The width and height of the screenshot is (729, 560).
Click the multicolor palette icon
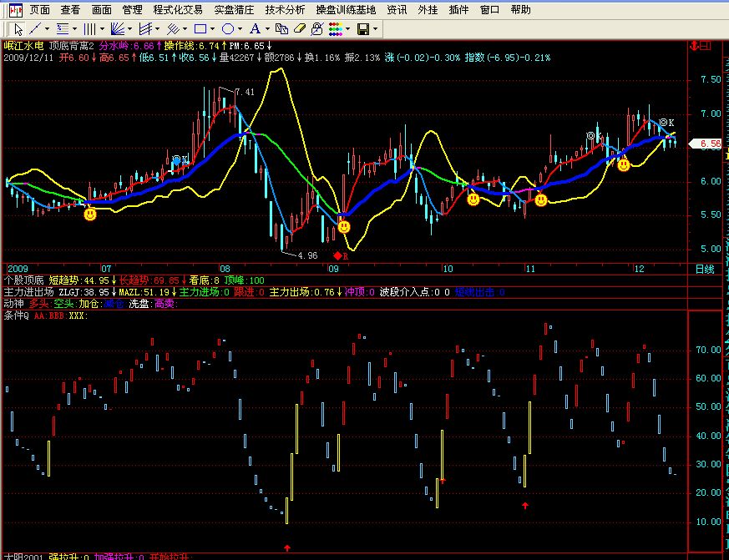tap(335, 29)
